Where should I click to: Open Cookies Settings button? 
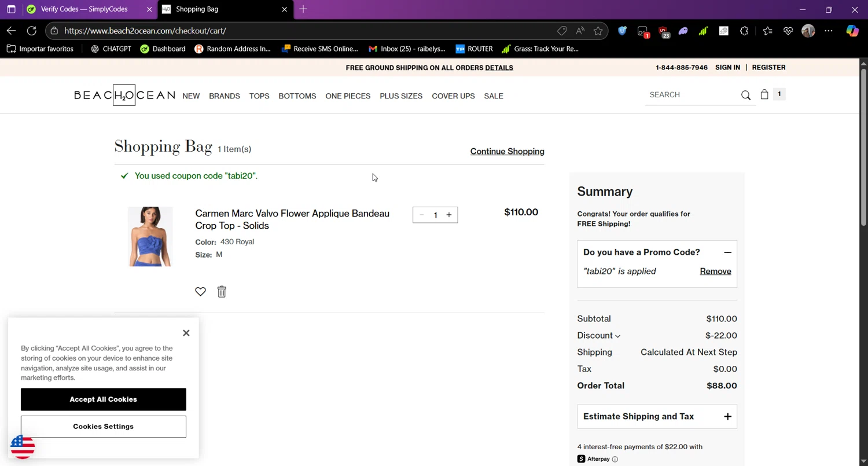click(104, 427)
